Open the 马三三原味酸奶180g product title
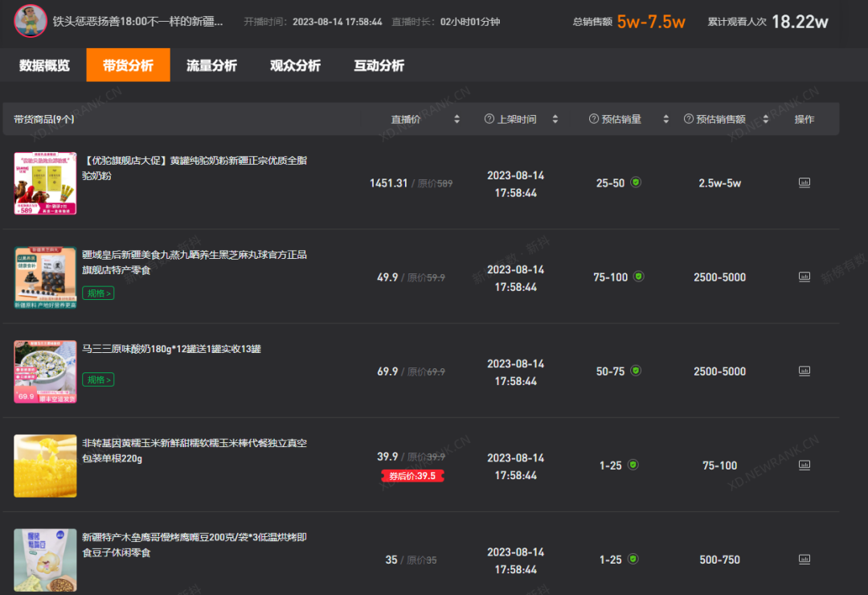The image size is (868, 595). coord(172,349)
